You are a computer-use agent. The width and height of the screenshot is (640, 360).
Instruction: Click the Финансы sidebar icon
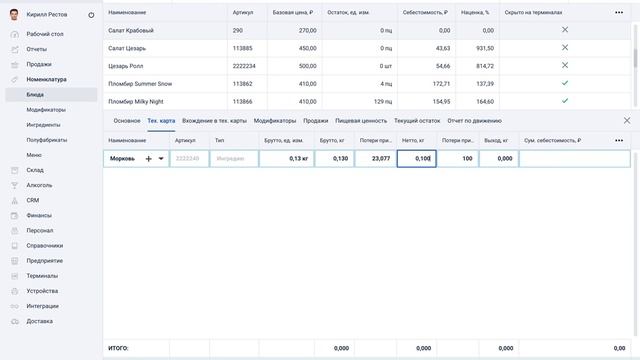point(15,216)
